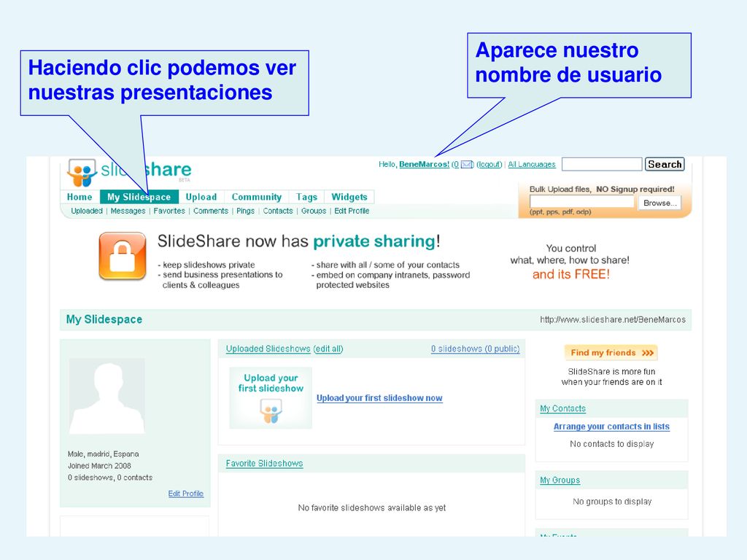Click the BeneMarcos username link

point(424,164)
